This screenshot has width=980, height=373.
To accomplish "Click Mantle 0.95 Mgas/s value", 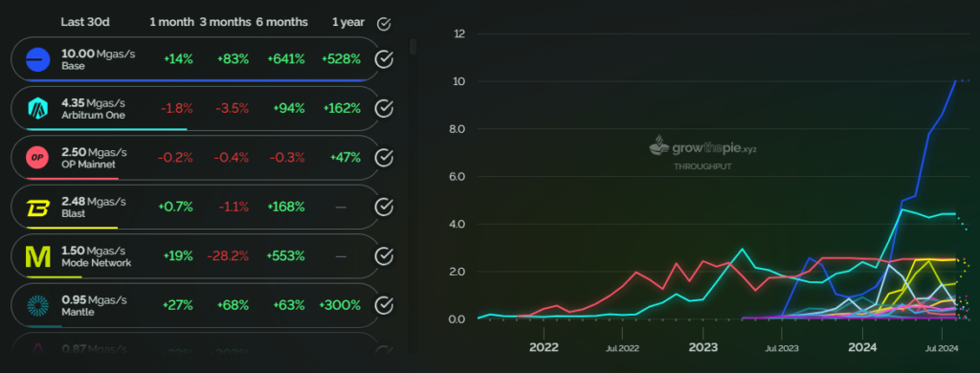I will pyautogui.click(x=95, y=300).
